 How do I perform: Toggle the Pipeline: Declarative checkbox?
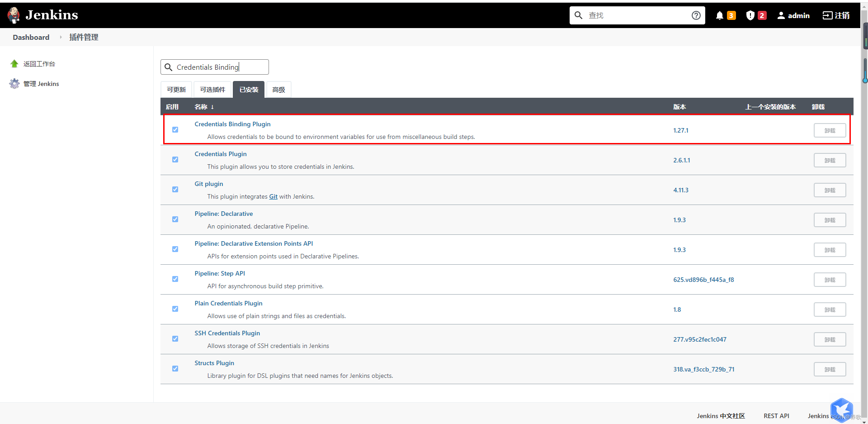(175, 219)
